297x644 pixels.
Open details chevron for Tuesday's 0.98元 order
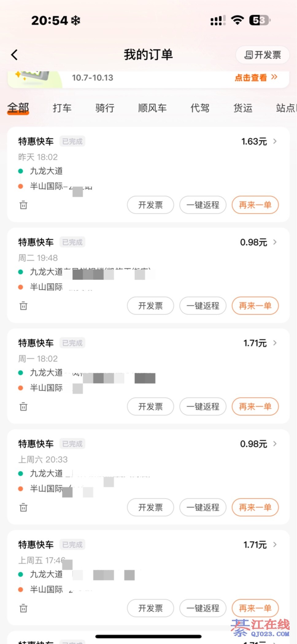point(275,242)
